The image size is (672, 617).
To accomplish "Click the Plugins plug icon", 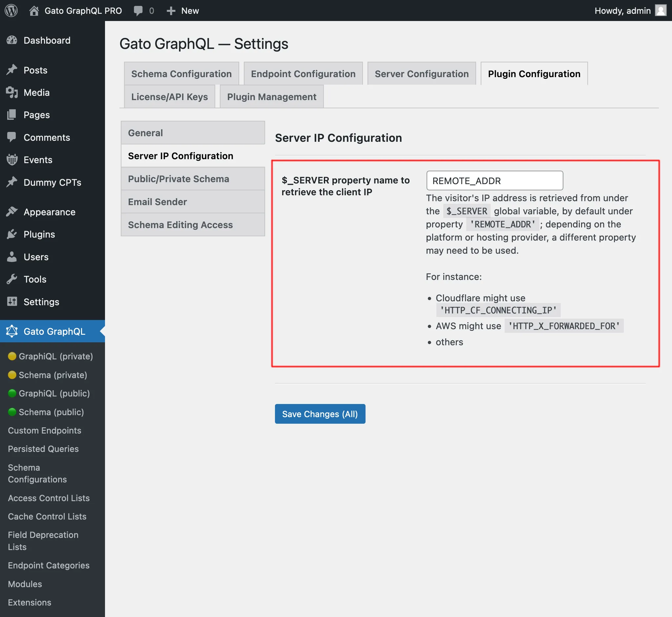I will point(12,234).
